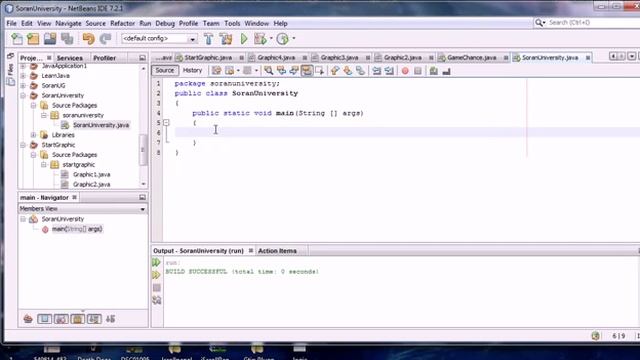Toggle Bookmark icon in editor toolbar
The width and height of the screenshot is (640, 360).
(360, 71)
